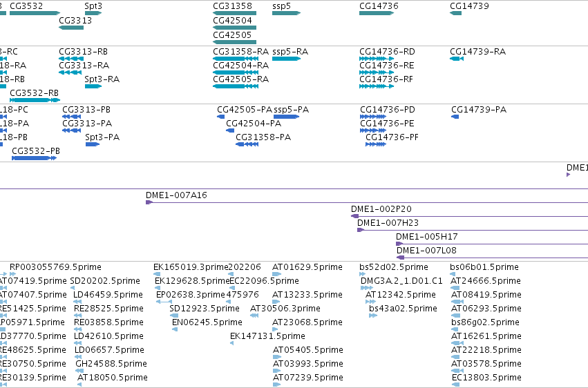Select protein CG14736-PF
The height and width of the screenshot is (388, 588).
(x=376, y=144)
